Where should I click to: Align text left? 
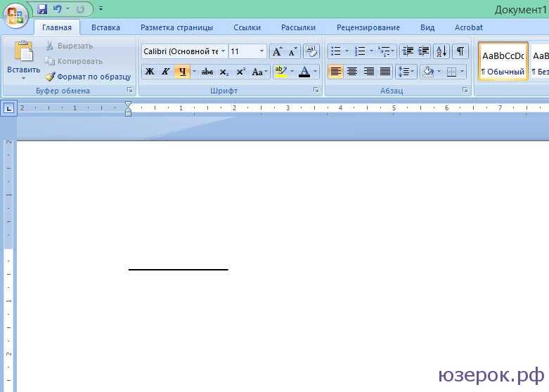[x=335, y=72]
